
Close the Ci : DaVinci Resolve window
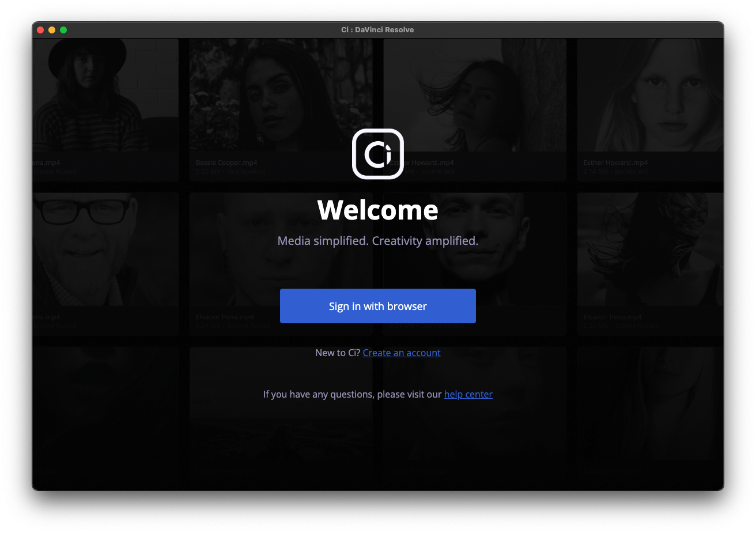40,30
